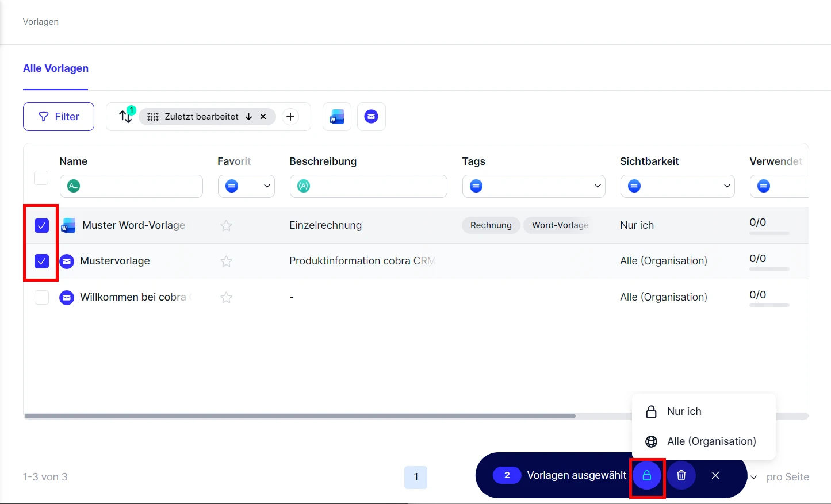Viewport: 831px width, 504px height.
Task: Switch to the Alle Vorlagen tab
Action: point(56,68)
